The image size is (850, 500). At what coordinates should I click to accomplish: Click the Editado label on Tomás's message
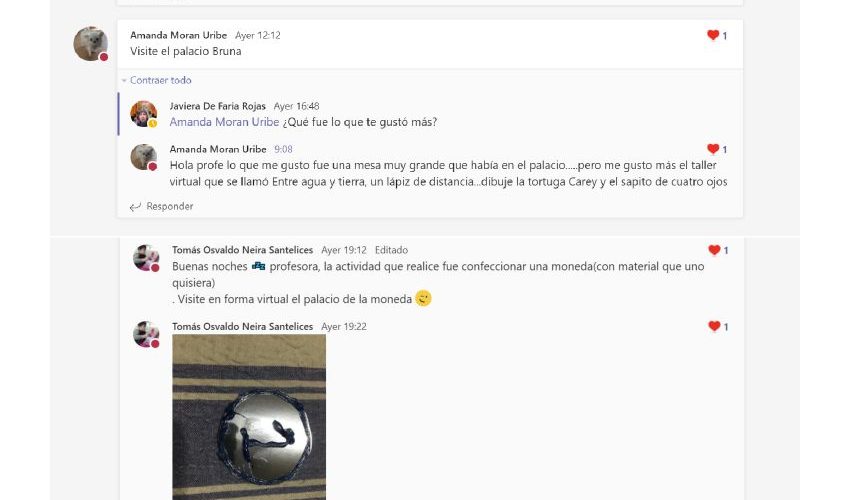point(391,250)
